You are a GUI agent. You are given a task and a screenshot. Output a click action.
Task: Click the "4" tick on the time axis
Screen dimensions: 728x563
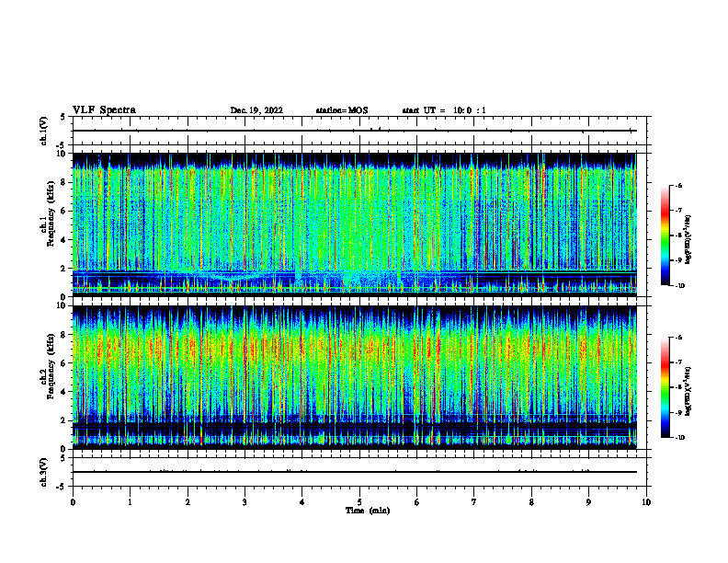click(x=302, y=502)
